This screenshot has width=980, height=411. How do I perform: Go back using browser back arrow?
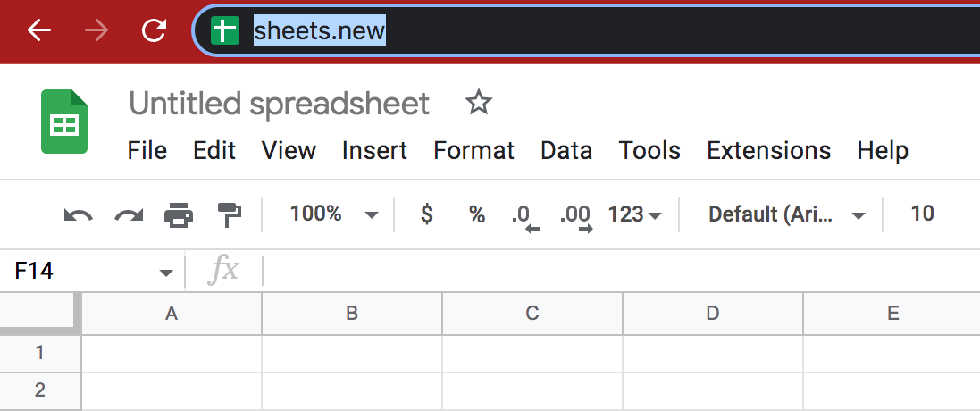click(38, 30)
